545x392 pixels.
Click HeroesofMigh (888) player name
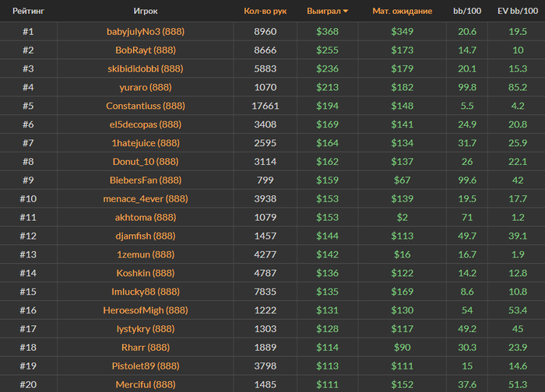tap(146, 310)
